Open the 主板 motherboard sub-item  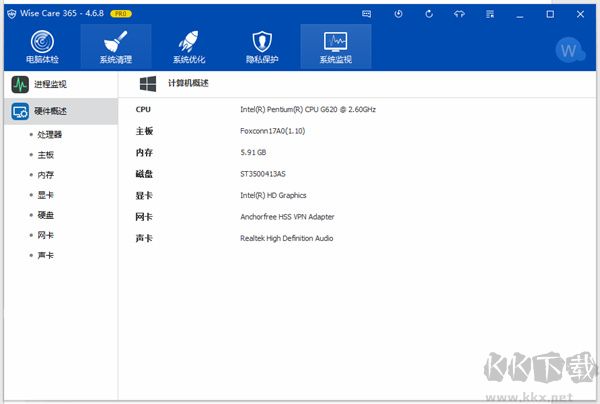[46, 155]
